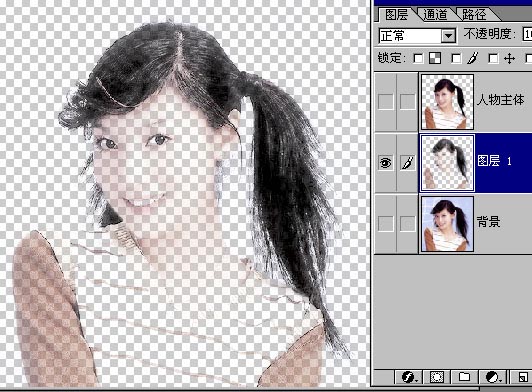532x392 pixels.
Task: Click the paintbrush lock icon
Action: (473, 58)
